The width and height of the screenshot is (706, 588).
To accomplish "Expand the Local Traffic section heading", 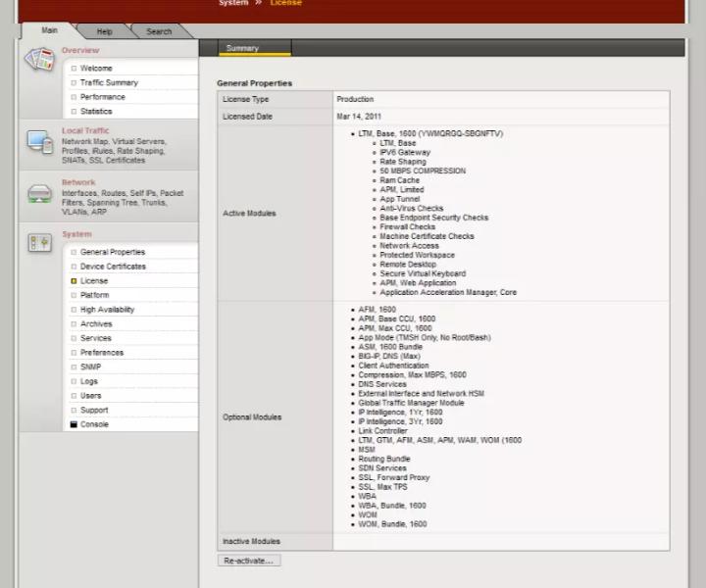I will pyautogui.click(x=85, y=130).
